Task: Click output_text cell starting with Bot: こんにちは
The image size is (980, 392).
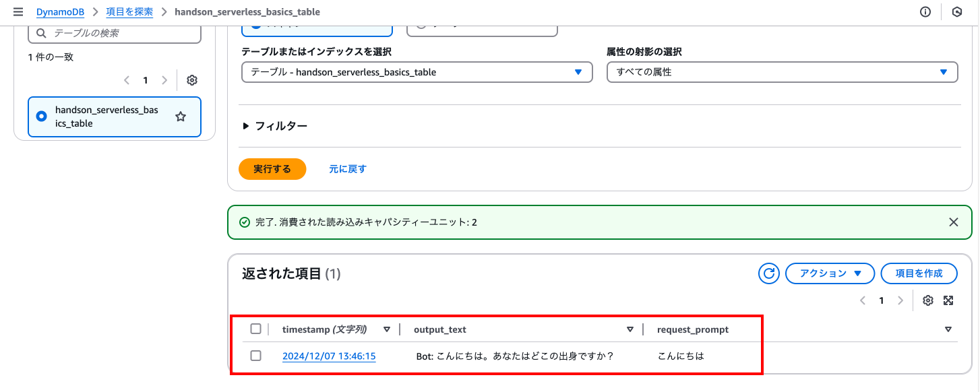Action: (515, 356)
